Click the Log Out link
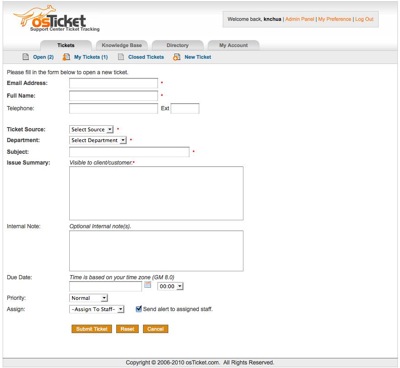Screen dimensions: 400x368 (x=364, y=19)
